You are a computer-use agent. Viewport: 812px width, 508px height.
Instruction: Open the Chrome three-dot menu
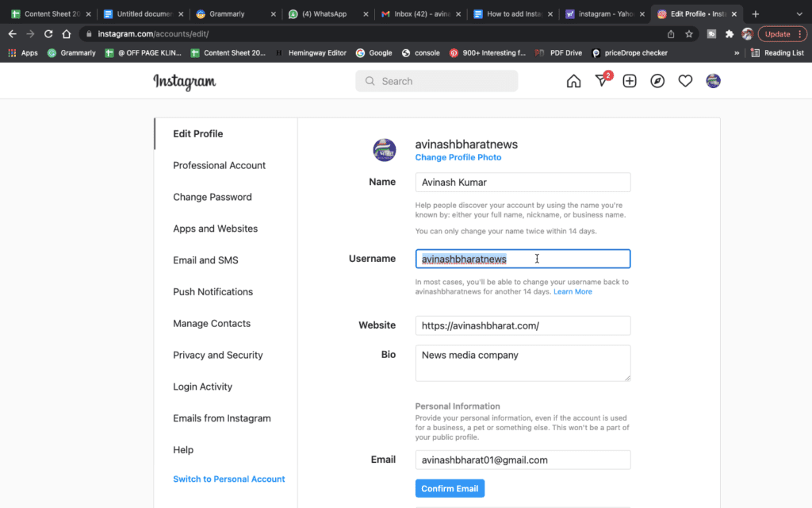800,33
